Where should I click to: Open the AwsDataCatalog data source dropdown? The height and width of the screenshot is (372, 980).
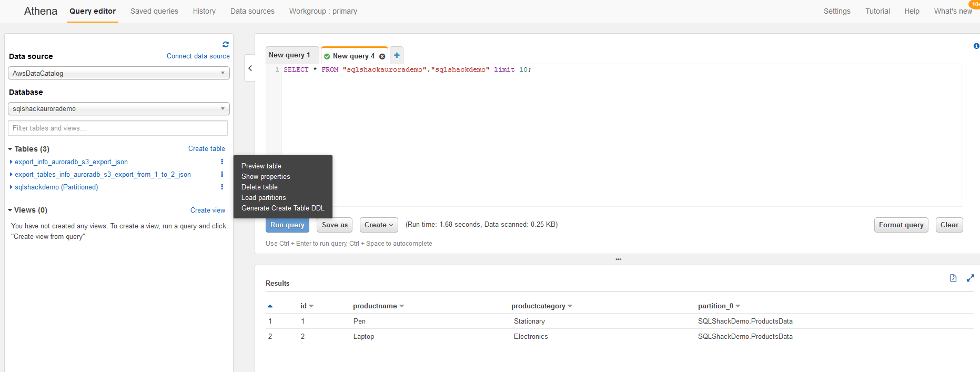119,73
